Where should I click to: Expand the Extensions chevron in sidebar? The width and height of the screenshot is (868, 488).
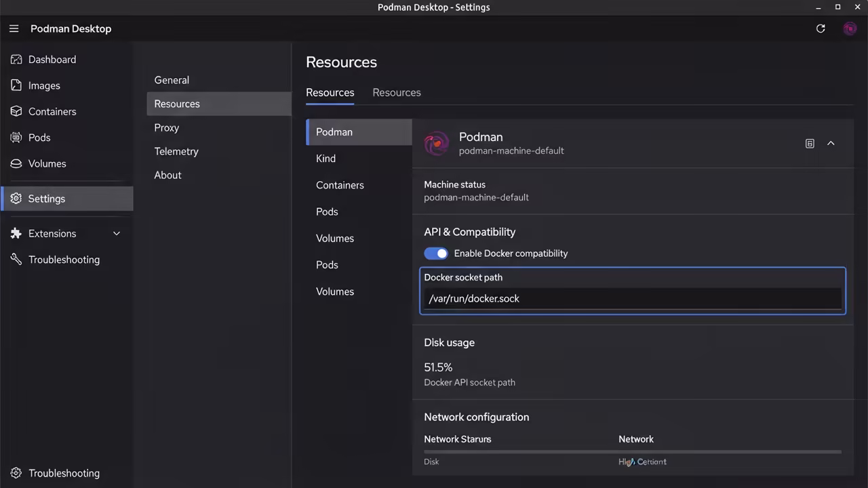coord(117,233)
